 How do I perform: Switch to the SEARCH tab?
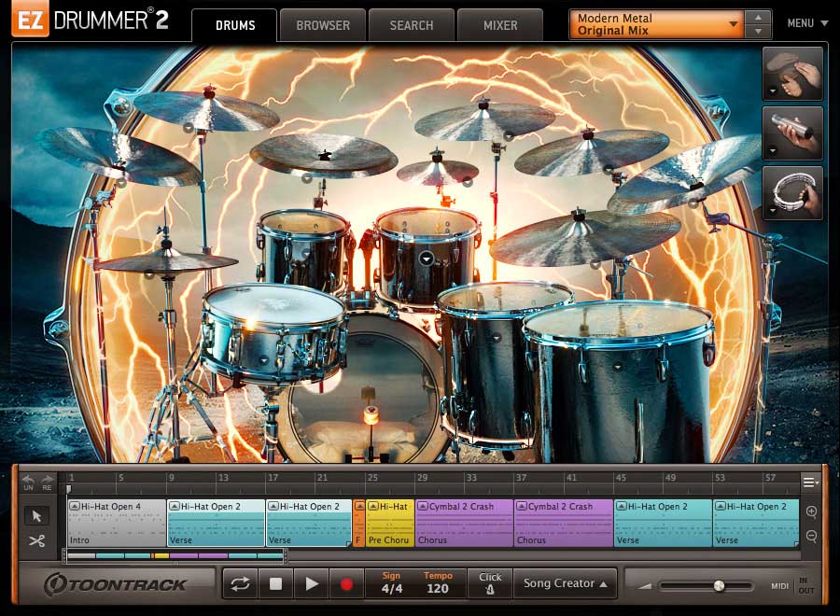click(412, 25)
